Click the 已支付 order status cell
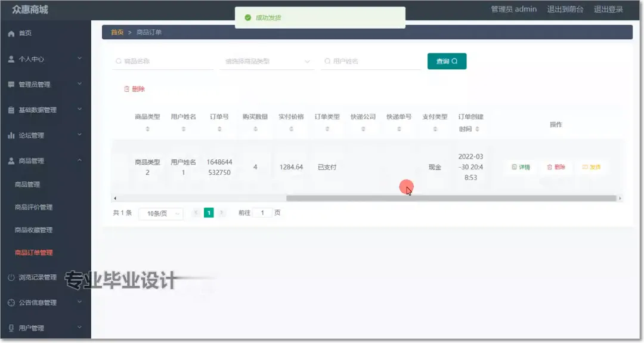The height and width of the screenshot is (343, 644). [x=327, y=167]
